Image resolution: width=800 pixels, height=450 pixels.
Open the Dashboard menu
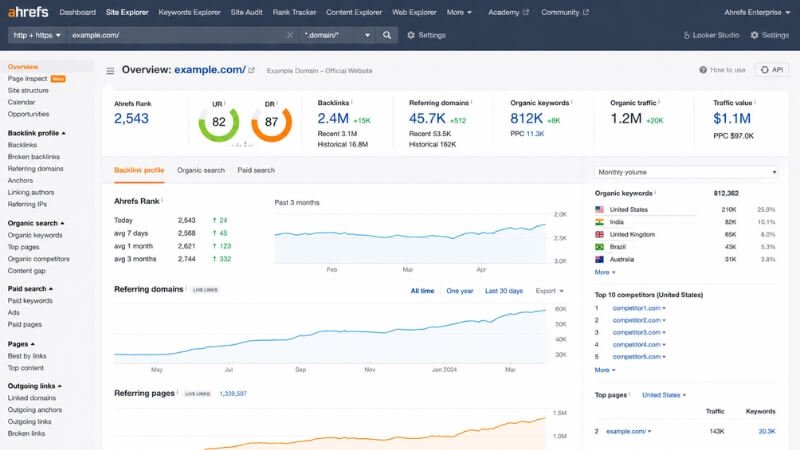click(78, 12)
